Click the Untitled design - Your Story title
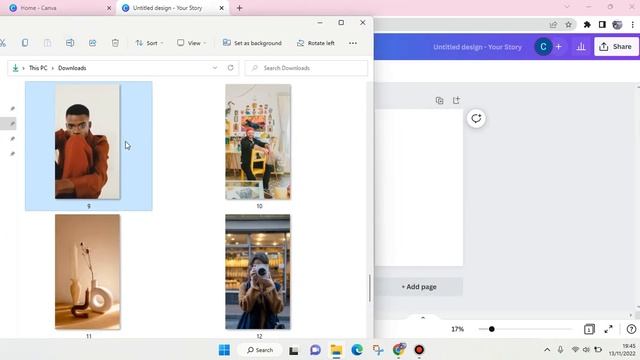The width and height of the screenshot is (640, 360). point(477,47)
